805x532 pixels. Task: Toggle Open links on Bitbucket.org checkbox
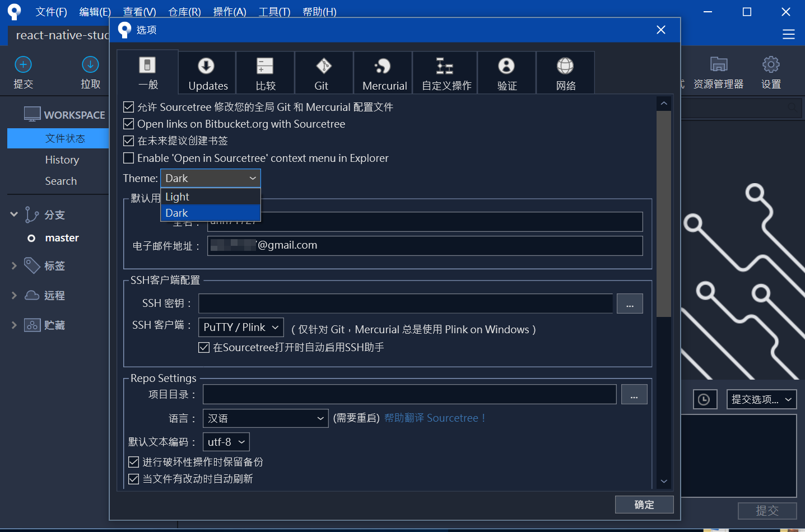pyautogui.click(x=128, y=124)
